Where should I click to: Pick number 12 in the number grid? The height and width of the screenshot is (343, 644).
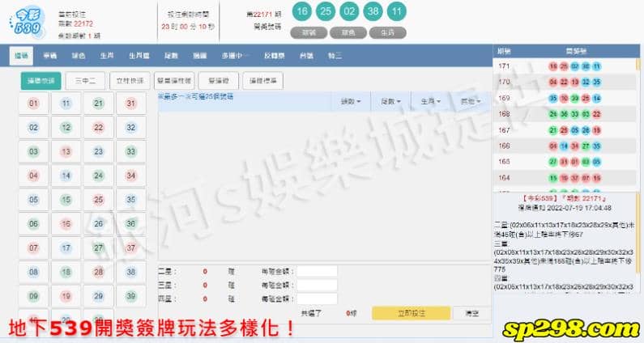point(66,127)
